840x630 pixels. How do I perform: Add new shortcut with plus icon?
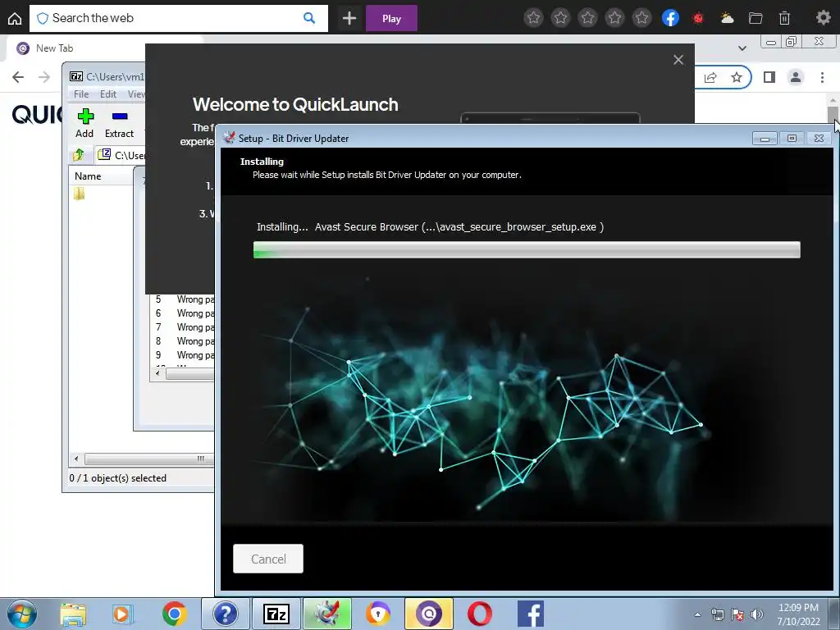tap(349, 18)
